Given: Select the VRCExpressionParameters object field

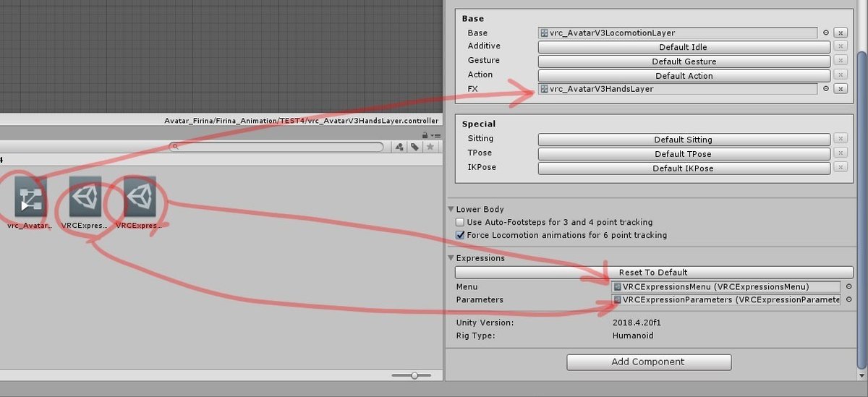Looking at the screenshot, I should 726,299.
